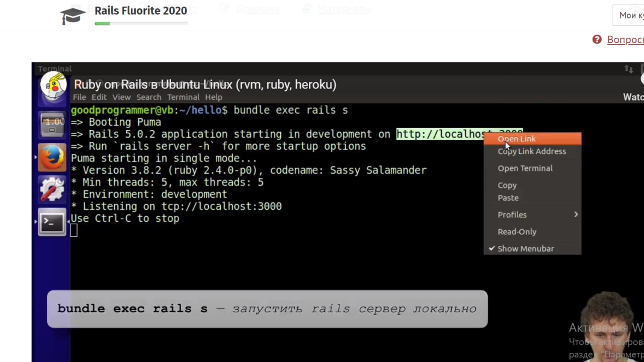Click the 'Use Ctrl-C to stop' line
Screen dimensions: 644x362
coord(125,219)
